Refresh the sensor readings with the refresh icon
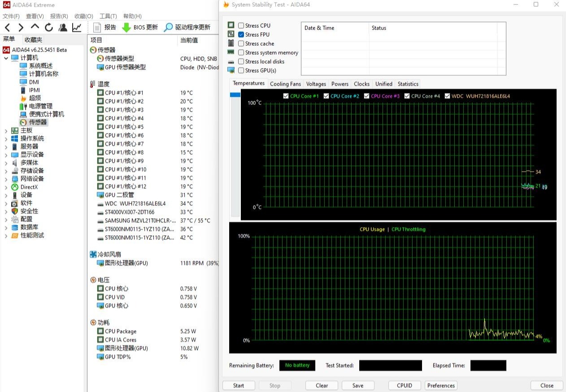The width and height of the screenshot is (566, 392). pyautogui.click(x=49, y=27)
